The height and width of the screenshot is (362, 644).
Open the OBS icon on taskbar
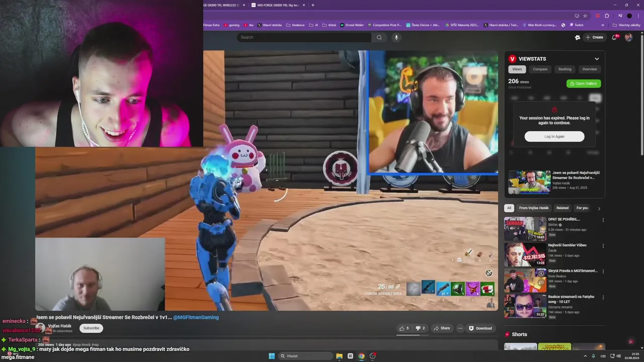point(372,356)
